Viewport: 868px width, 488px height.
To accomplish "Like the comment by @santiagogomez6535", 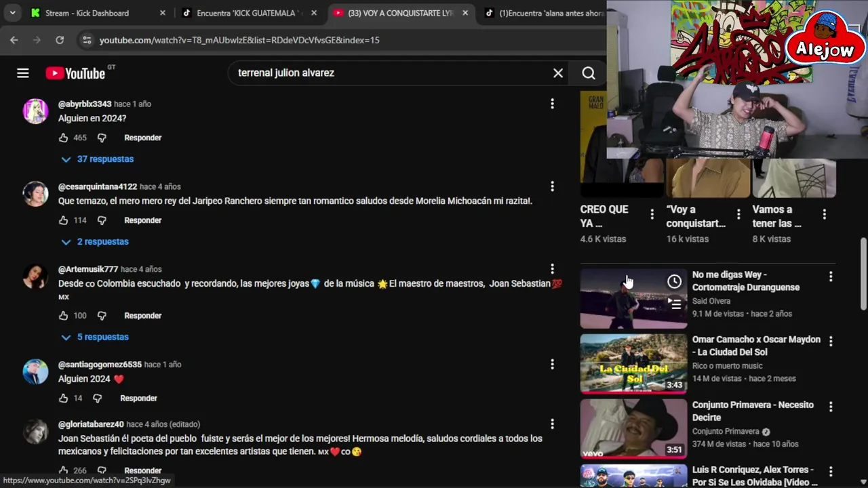I will tap(64, 399).
